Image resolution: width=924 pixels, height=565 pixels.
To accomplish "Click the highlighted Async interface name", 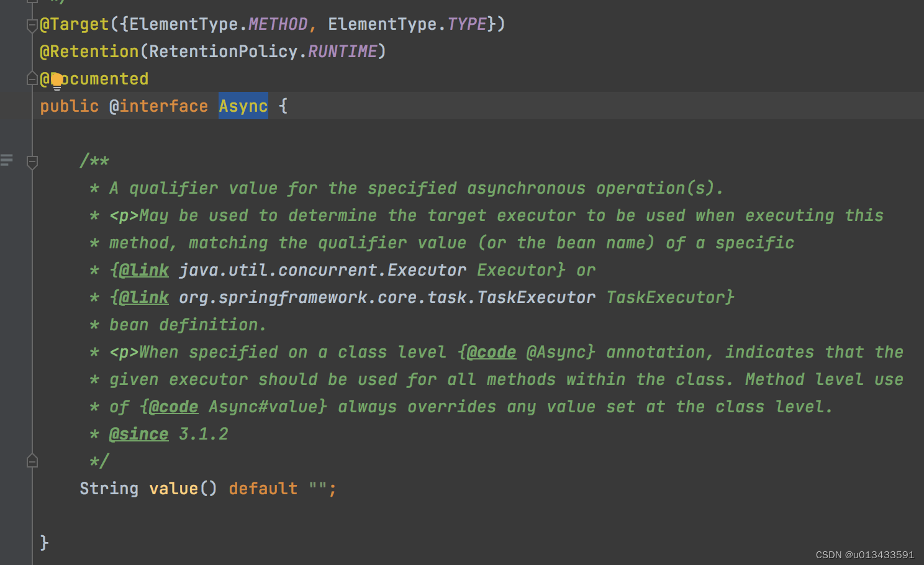I will pyautogui.click(x=243, y=106).
